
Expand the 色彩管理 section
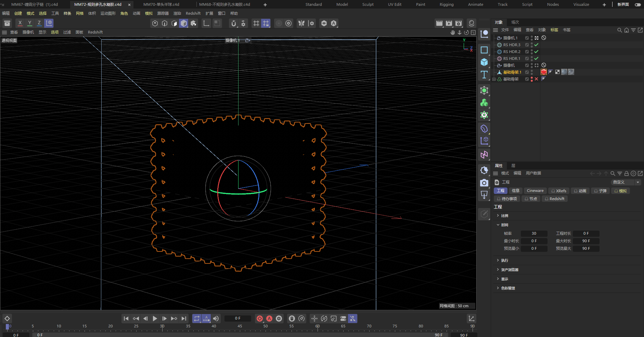coord(498,288)
